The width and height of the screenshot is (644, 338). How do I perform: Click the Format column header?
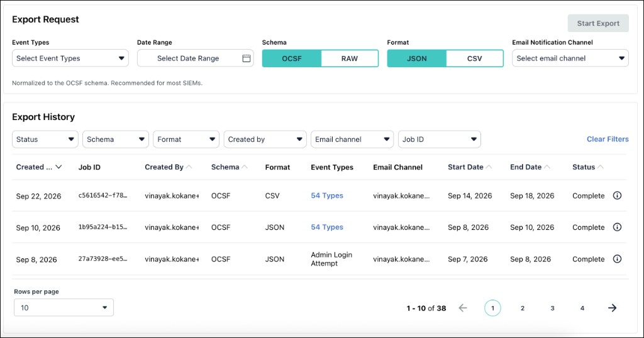tap(277, 167)
